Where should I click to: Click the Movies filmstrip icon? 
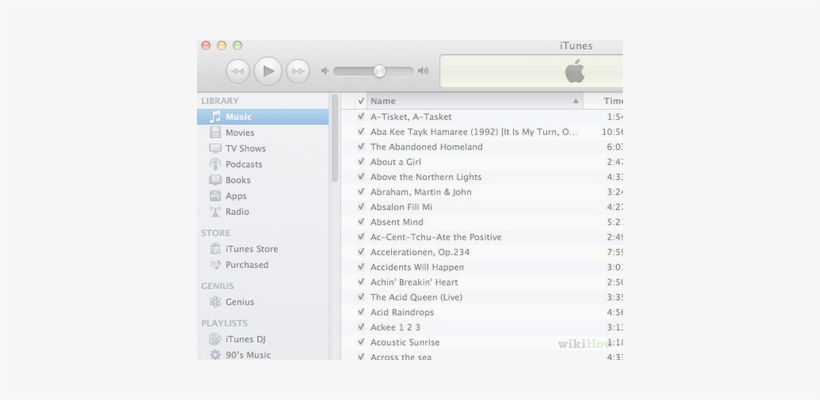click(215, 132)
